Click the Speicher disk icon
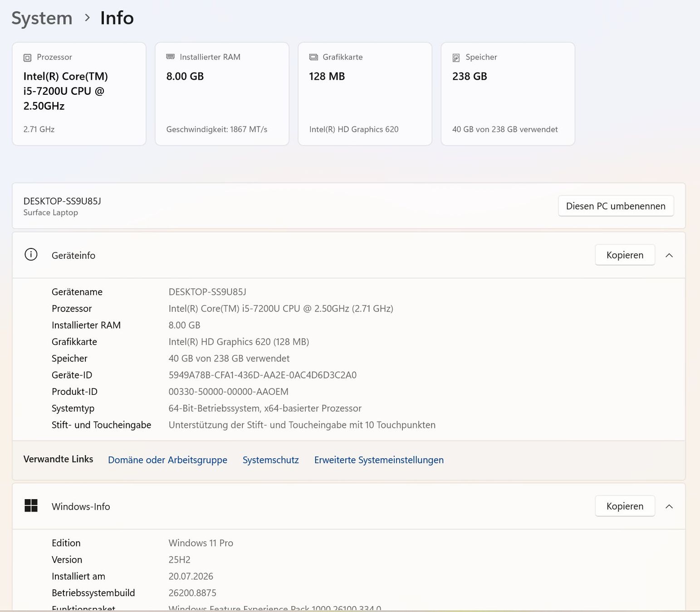 tap(456, 58)
